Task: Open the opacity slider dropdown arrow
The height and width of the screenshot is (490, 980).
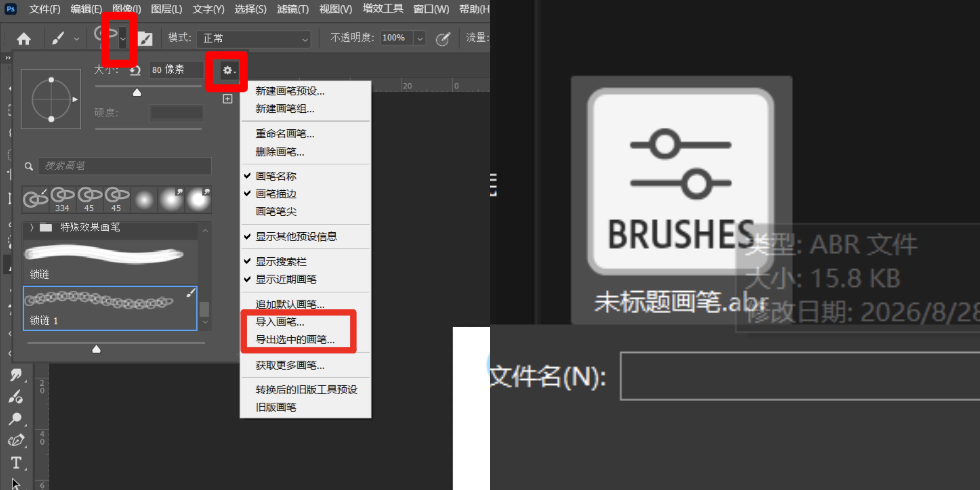Action: [420, 38]
